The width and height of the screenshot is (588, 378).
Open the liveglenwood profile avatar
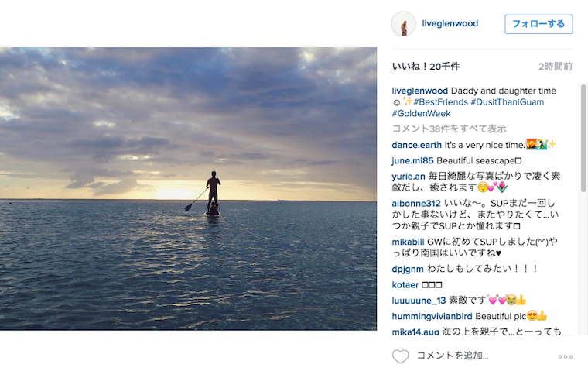[x=404, y=24]
